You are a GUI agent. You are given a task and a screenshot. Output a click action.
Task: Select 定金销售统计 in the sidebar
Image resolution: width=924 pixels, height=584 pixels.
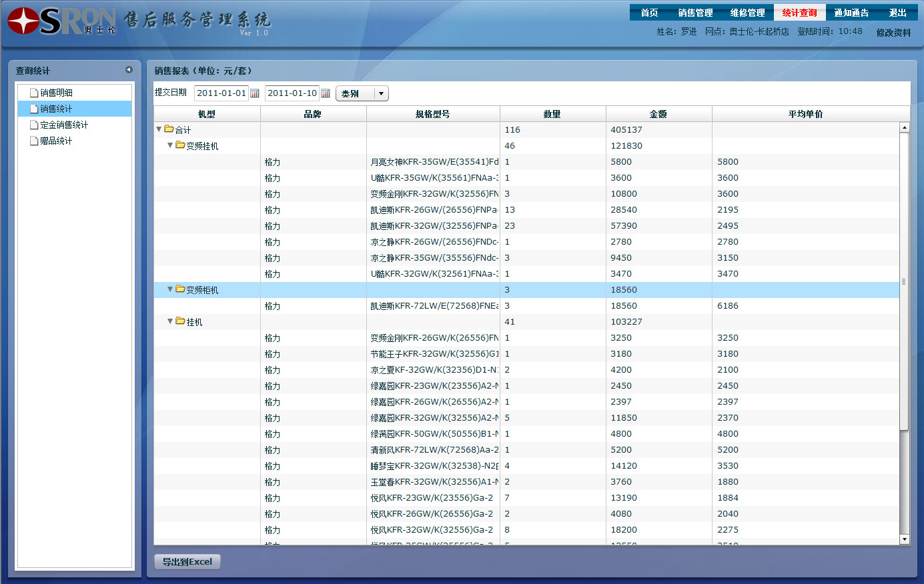click(75, 125)
